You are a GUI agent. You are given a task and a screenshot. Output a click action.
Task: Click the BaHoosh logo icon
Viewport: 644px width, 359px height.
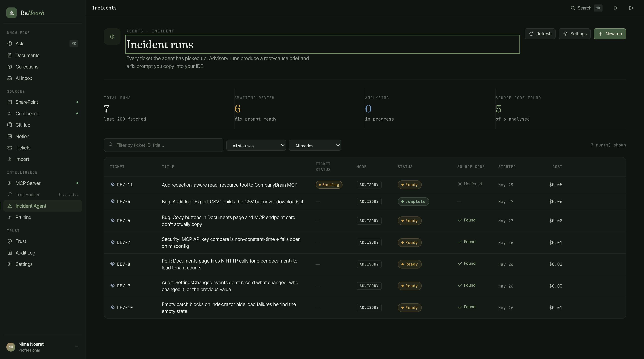[12, 13]
